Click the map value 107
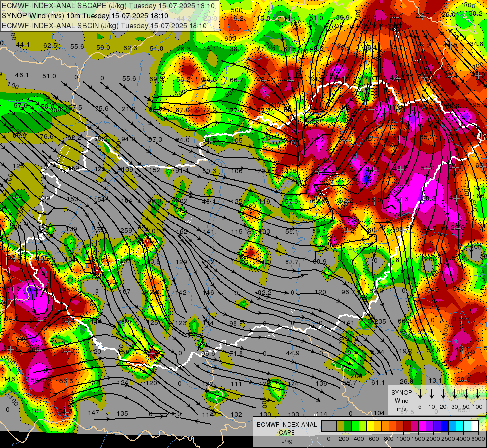Screen dimensions: 487x448 [125, 292]
